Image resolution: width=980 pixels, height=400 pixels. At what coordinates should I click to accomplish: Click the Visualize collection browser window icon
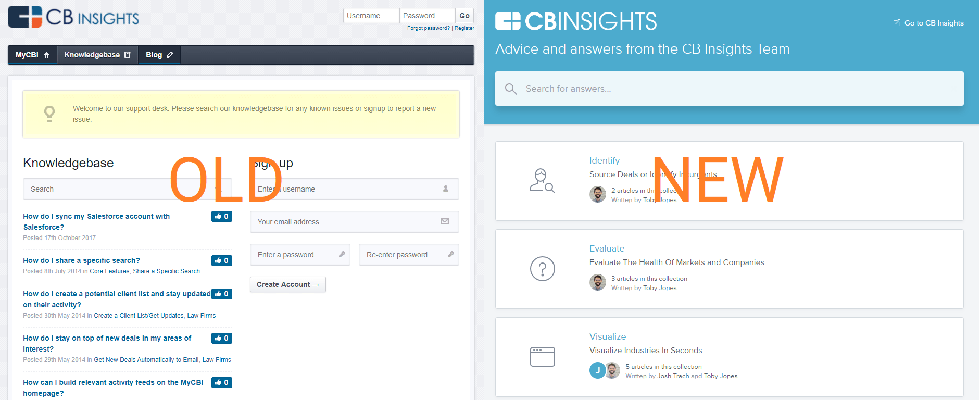click(543, 357)
